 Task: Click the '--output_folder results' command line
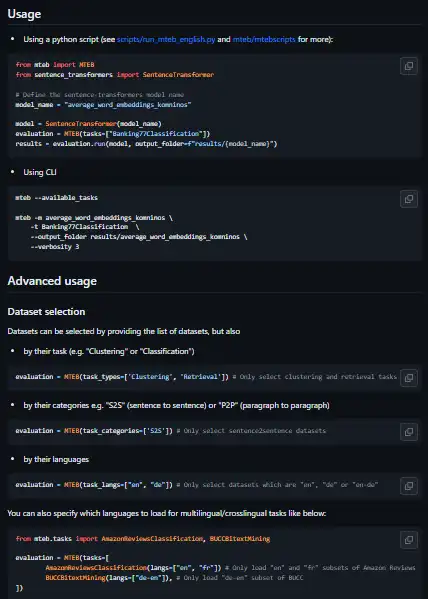[x=139, y=237]
